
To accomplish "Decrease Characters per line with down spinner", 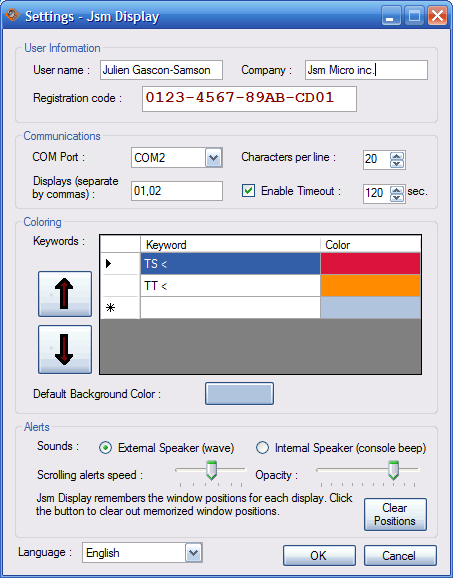I will click(397, 164).
